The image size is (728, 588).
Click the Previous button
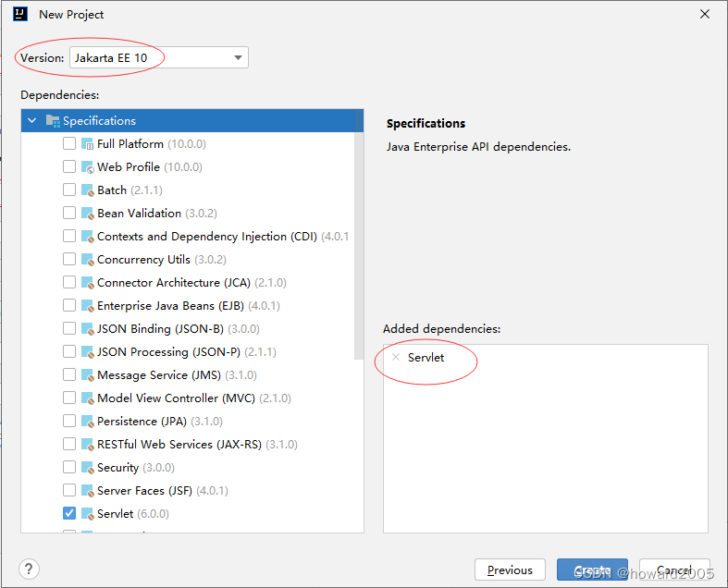[x=510, y=570]
